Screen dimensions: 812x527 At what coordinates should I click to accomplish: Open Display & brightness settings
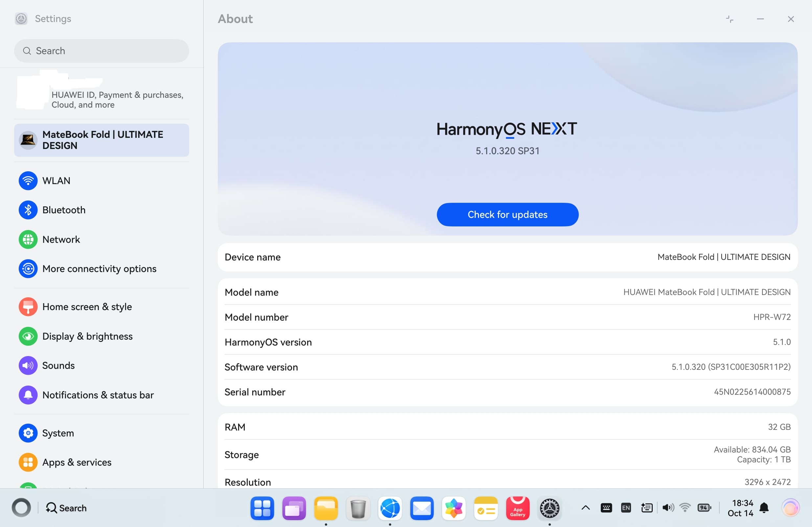[x=87, y=336]
